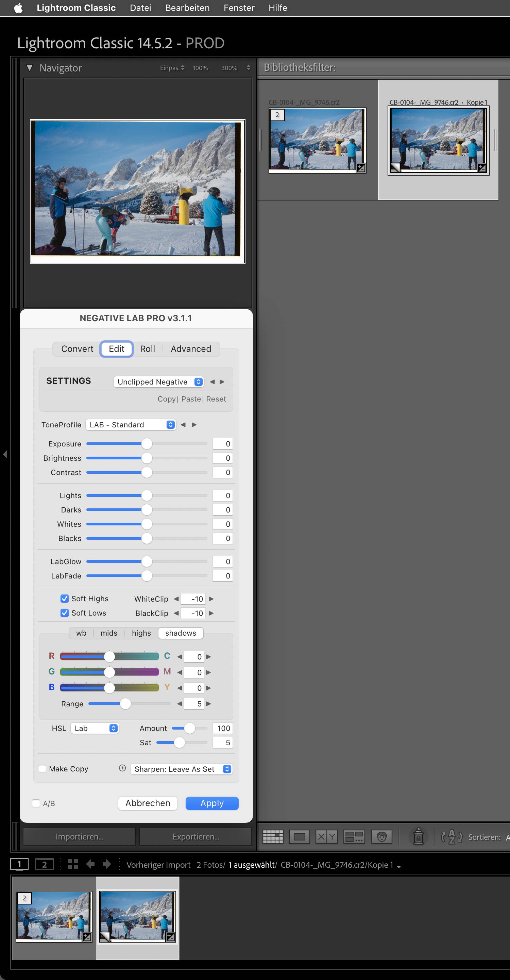This screenshot has height=980, width=510.
Task: Open the Fenster menu
Action: 239,8
